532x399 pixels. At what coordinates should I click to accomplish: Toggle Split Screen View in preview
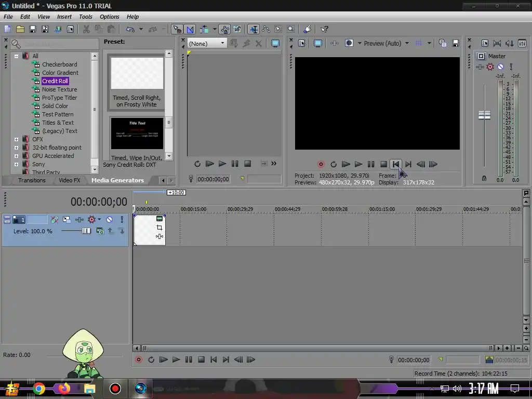click(x=349, y=43)
